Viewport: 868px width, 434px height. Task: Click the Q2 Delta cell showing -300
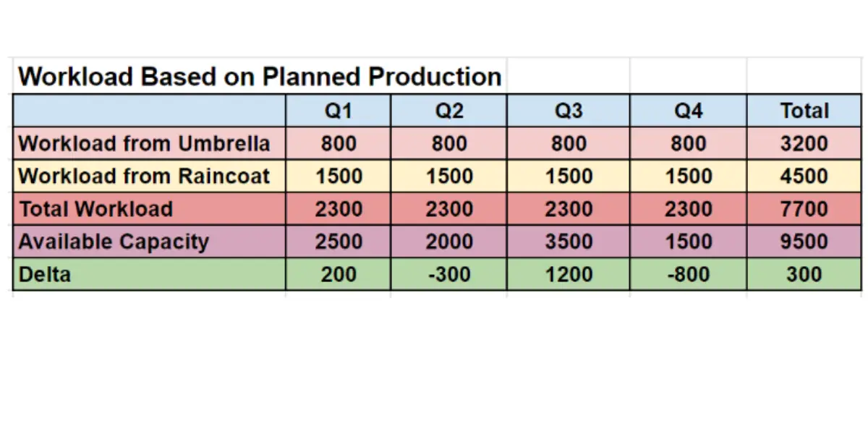tap(448, 274)
